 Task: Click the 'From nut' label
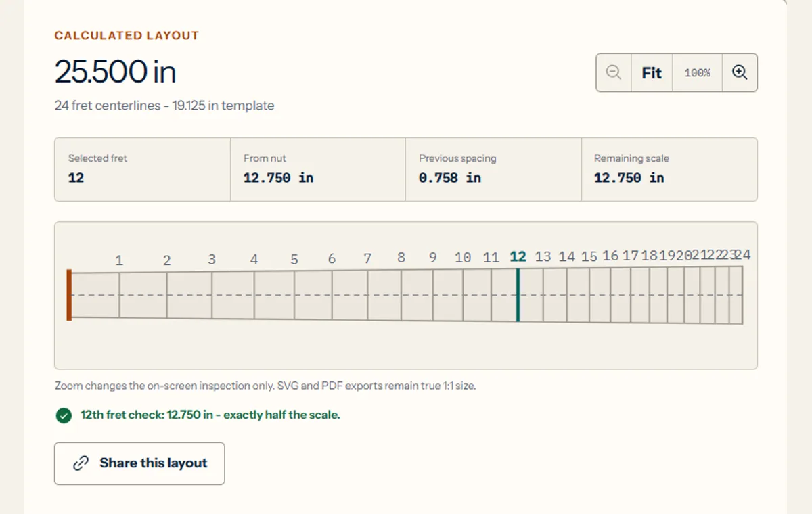tap(265, 158)
